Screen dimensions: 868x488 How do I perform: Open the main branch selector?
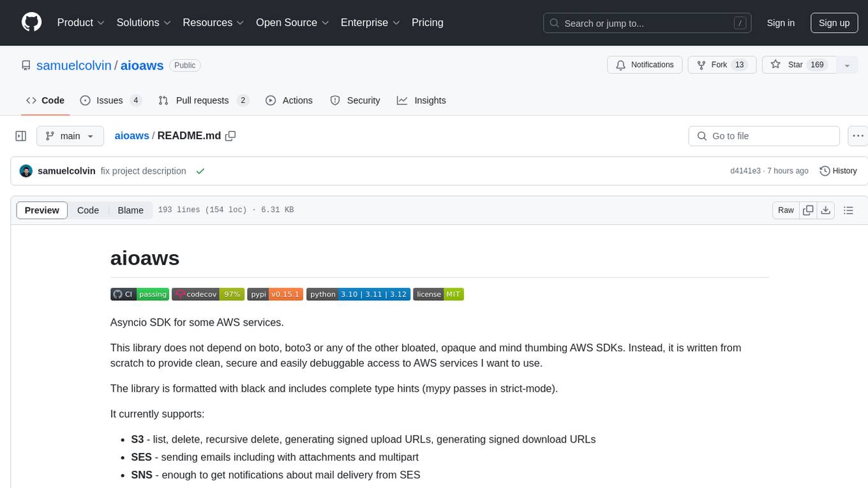70,136
